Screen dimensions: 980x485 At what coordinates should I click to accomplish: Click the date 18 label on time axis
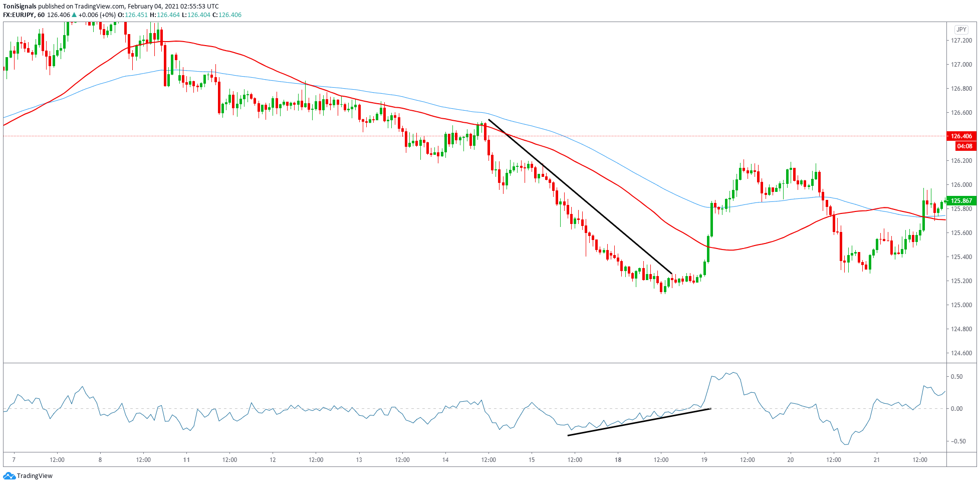618,459
